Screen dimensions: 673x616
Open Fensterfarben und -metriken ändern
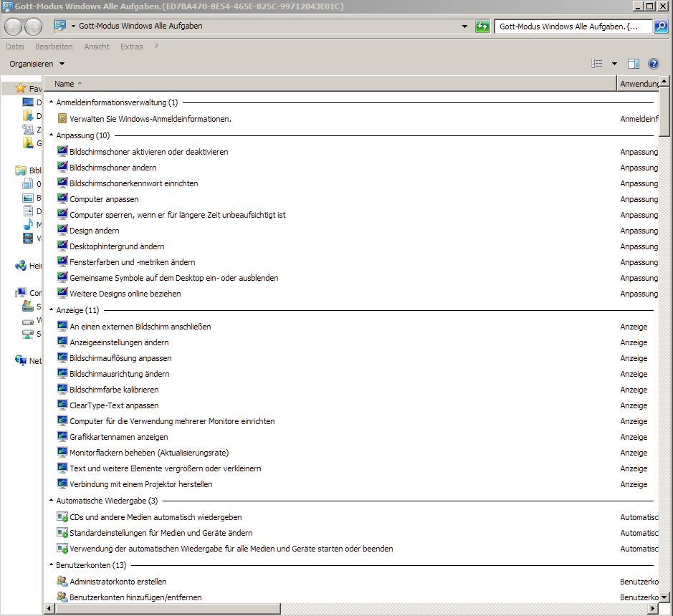pos(132,262)
